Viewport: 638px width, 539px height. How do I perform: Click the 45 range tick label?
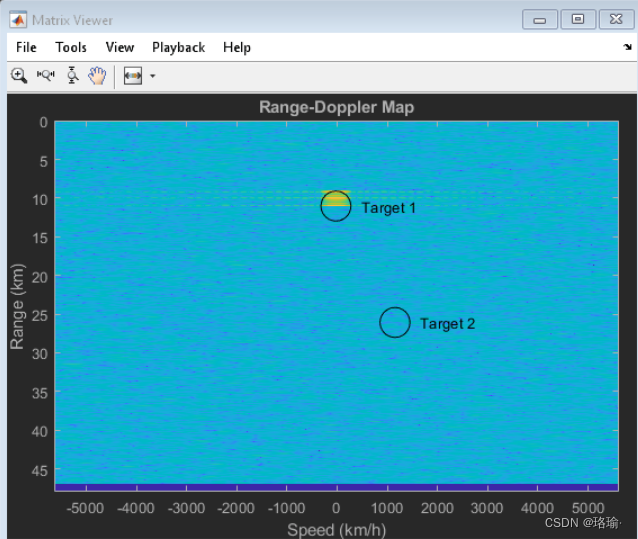(x=40, y=471)
